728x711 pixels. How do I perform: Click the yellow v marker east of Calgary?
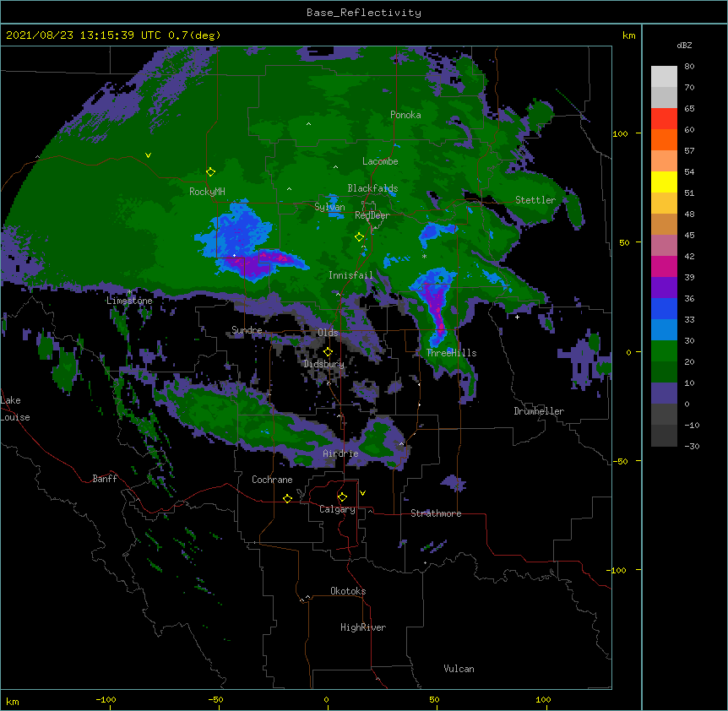pyautogui.click(x=362, y=493)
